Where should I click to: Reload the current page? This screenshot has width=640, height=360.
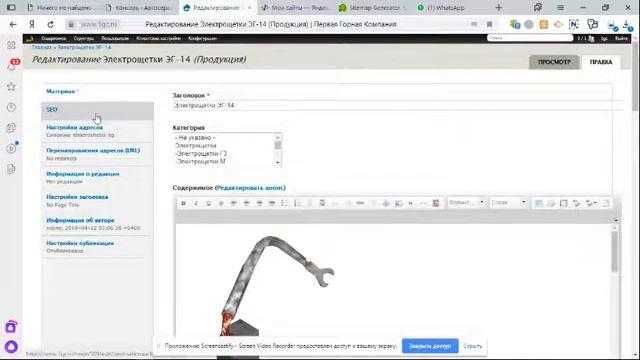tap(51, 24)
